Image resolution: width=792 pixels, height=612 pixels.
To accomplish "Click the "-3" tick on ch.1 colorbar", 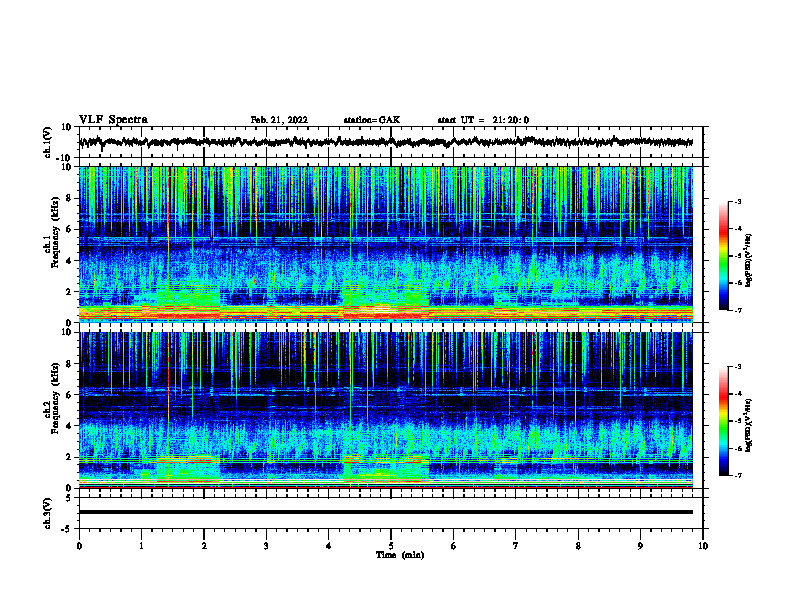I will 737,201.
